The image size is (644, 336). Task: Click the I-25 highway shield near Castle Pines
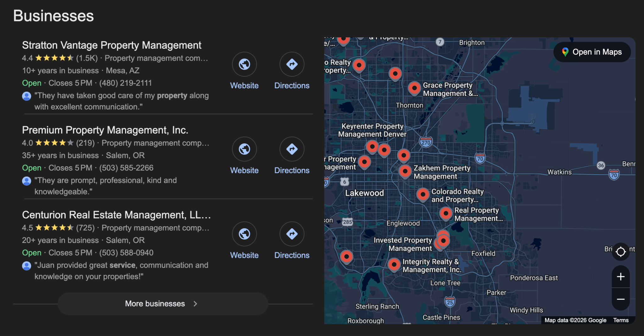tap(450, 302)
